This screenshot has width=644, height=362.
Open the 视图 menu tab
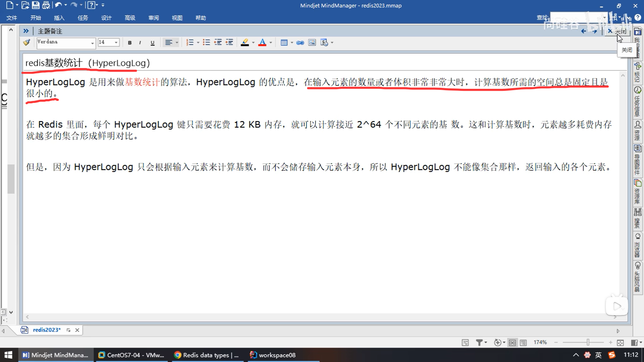pos(177,18)
